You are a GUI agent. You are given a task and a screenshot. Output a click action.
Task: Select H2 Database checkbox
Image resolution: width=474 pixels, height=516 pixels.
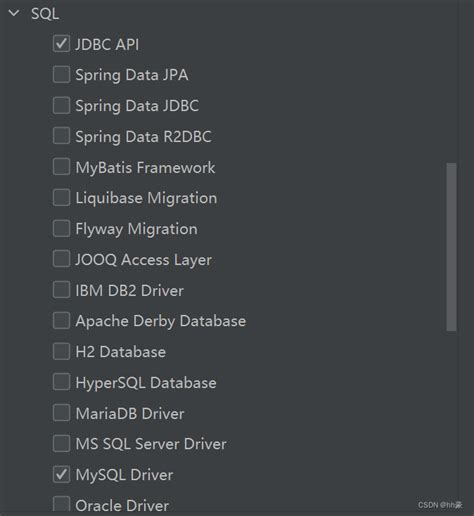click(61, 352)
